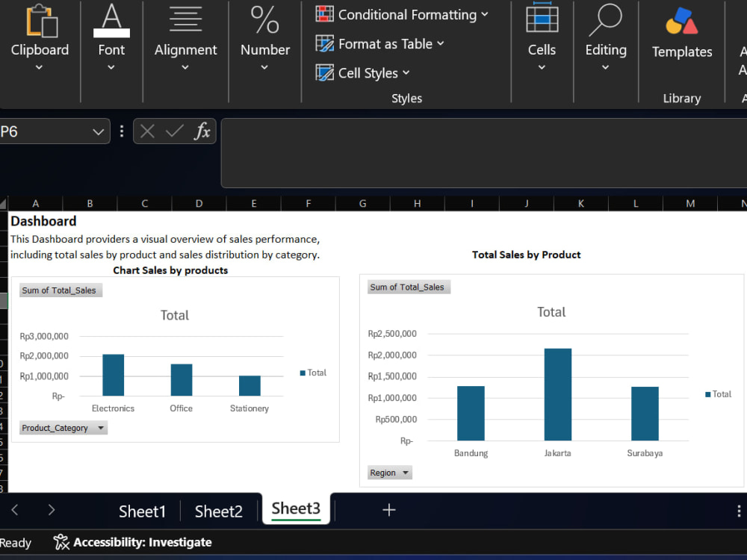Expand Conditional Formatting chevron
Screen dimensions: 747x560
point(485,14)
